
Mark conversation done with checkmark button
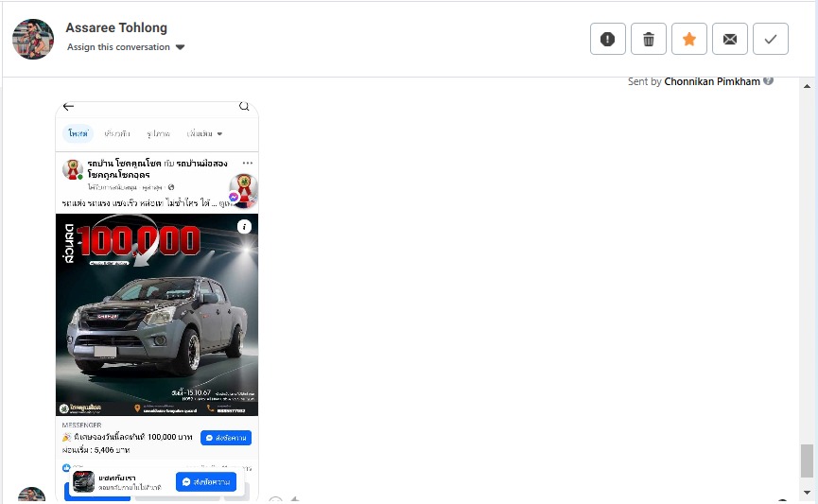(x=771, y=39)
